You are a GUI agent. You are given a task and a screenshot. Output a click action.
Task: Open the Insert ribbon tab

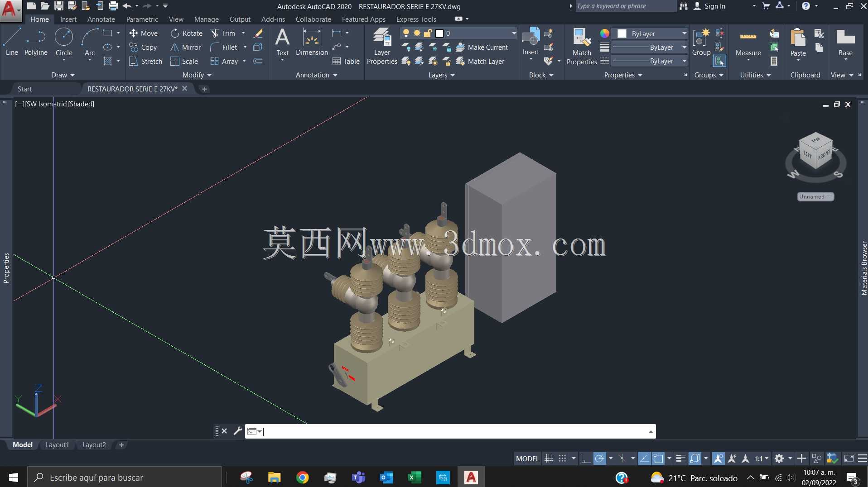coord(68,19)
